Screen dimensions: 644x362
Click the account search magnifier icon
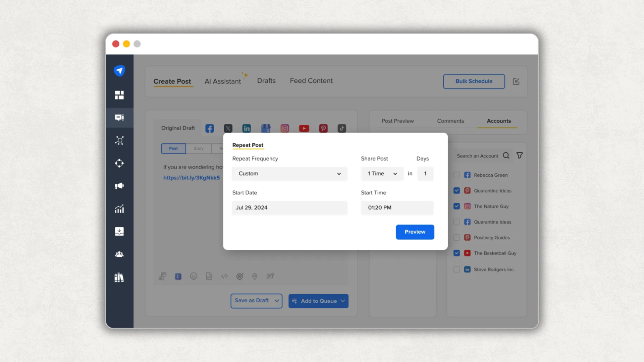pos(506,156)
